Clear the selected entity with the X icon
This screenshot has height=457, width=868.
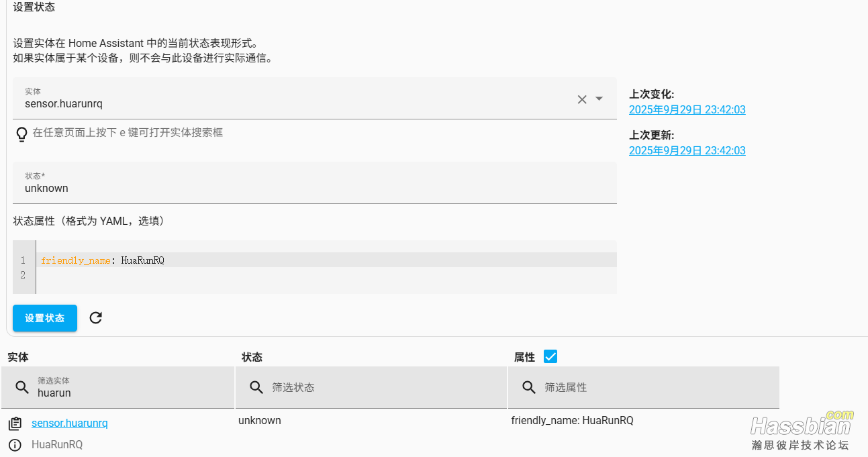tap(581, 99)
